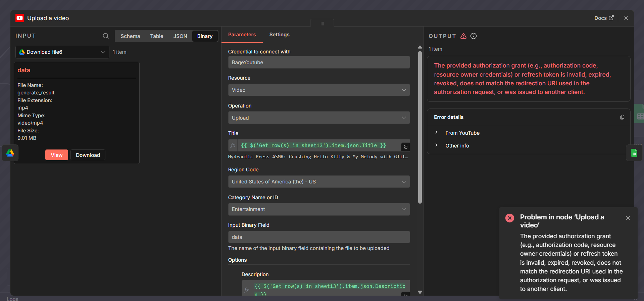
Task: Open the Operation dropdown showing Upload
Action: pyautogui.click(x=318, y=118)
